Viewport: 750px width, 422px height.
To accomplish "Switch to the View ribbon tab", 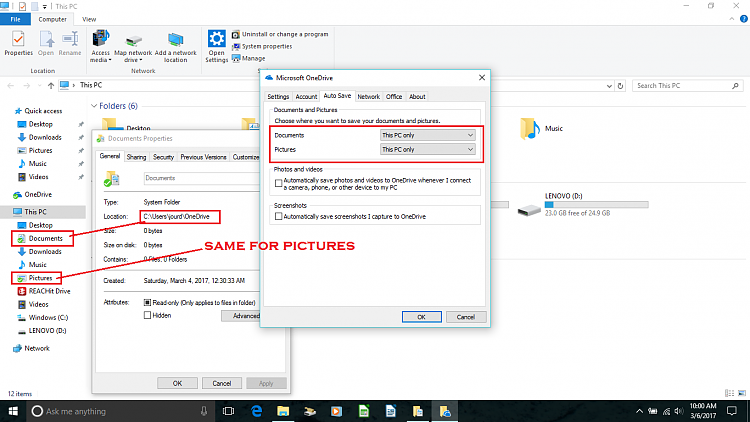I will [89, 20].
